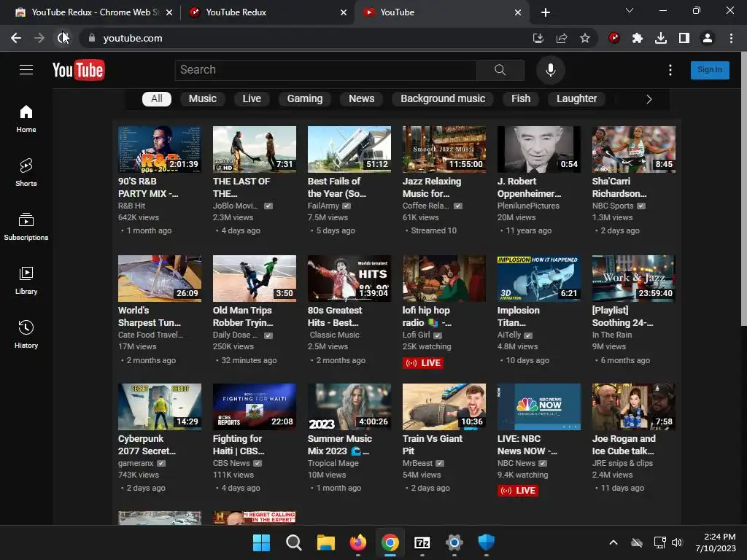
Task: Click the browser back arrow
Action: click(x=16, y=38)
